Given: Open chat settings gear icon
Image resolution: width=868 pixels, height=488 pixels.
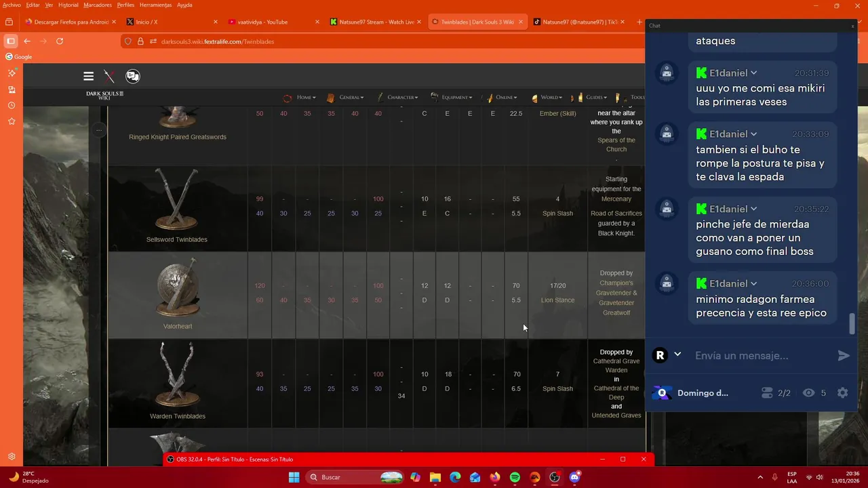Looking at the screenshot, I should coord(842,392).
